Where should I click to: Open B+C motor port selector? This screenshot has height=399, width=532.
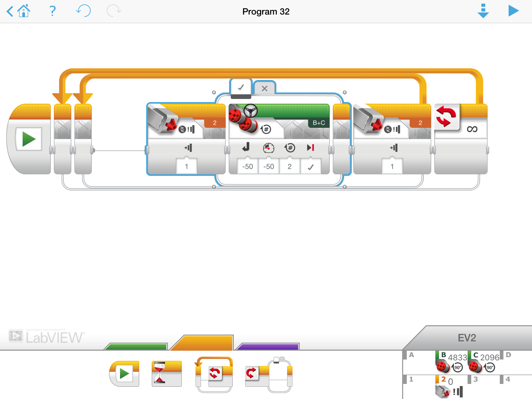(x=319, y=123)
